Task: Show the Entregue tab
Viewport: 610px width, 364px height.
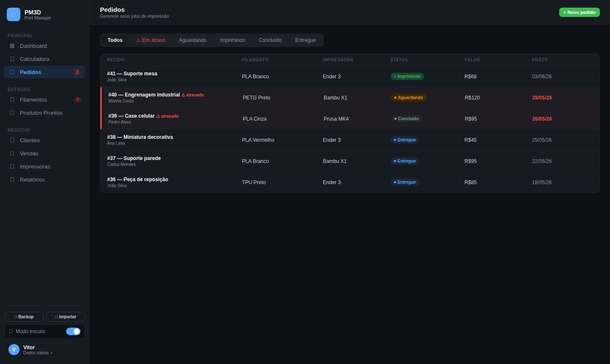Action: click(x=305, y=40)
